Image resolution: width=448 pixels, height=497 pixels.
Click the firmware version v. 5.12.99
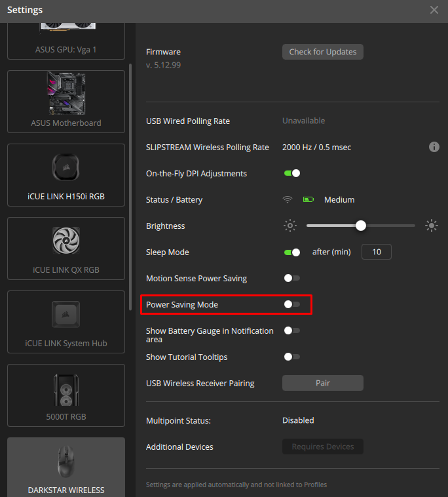click(x=163, y=65)
